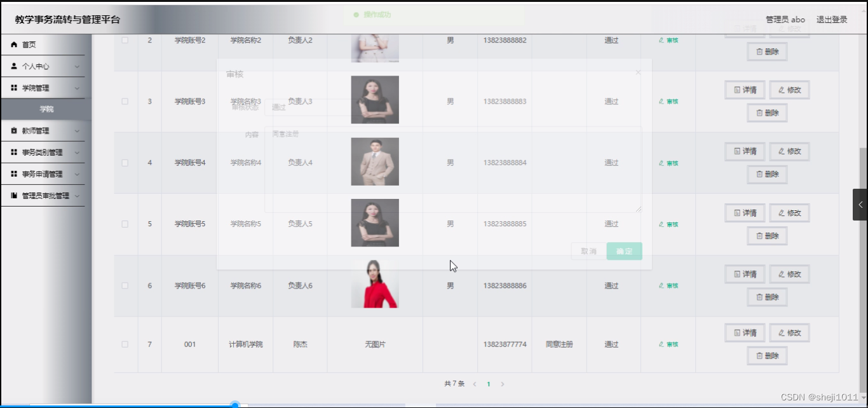The height and width of the screenshot is (408, 868).
Task: Click 退出登录 to log out
Action: pyautogui.click(x=832, y=20)
